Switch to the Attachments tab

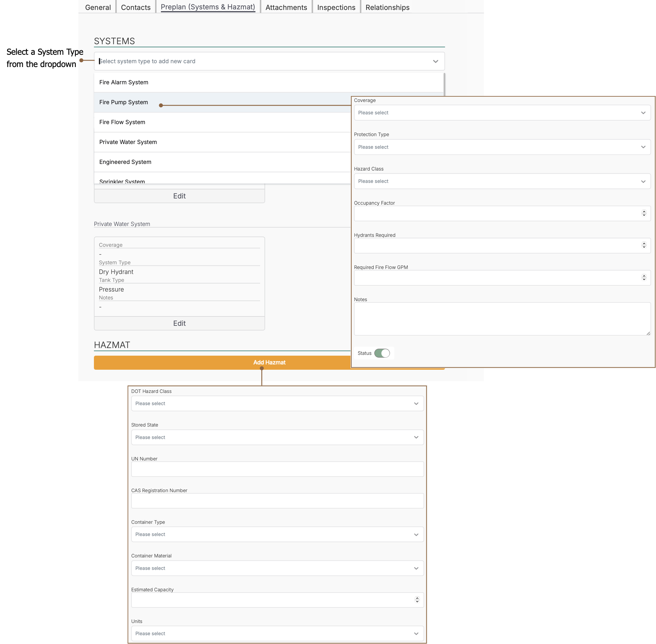click(286, 7)
